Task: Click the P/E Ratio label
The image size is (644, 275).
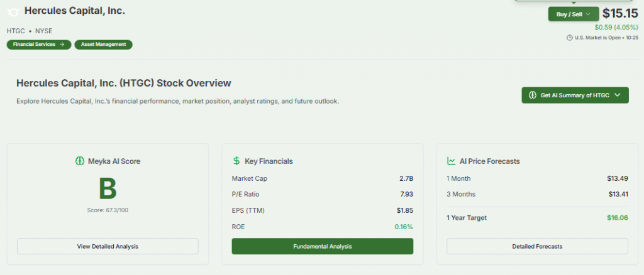Action: click(x=246, y=194)
